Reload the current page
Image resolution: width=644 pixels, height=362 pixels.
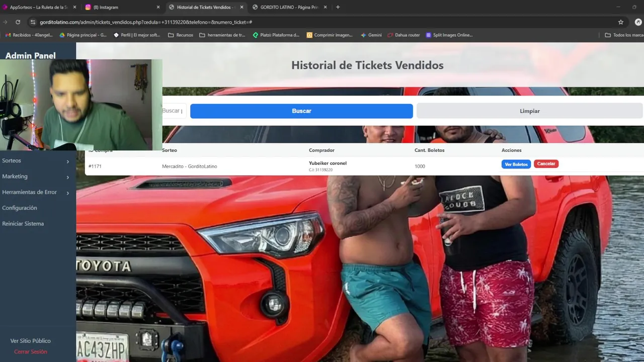click(18, 22)
